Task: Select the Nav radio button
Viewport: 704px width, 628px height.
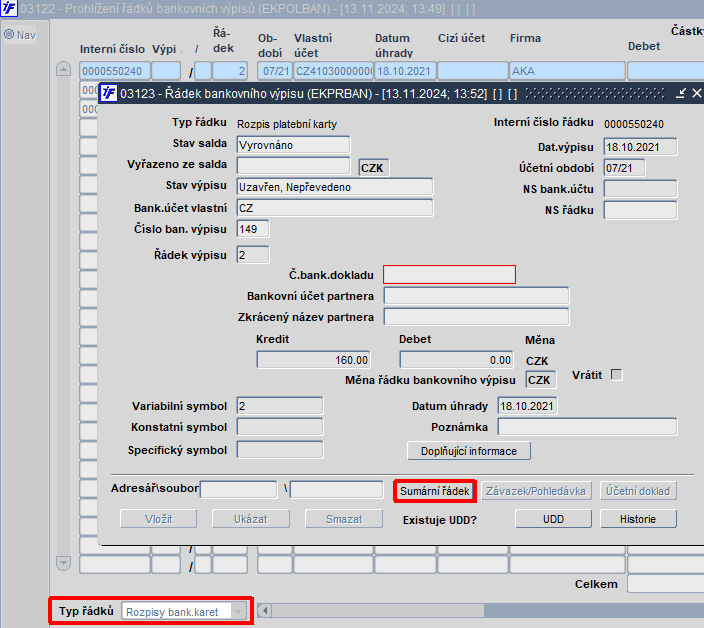Action: click(x=9, y=34)
